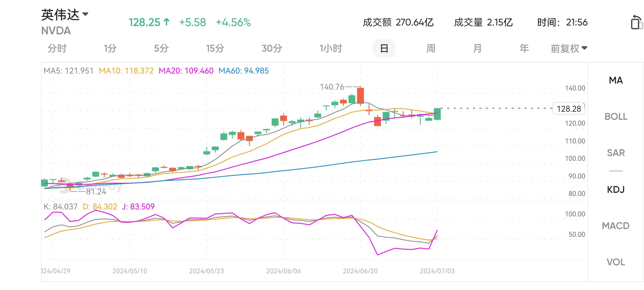This screenshot has height=290, width=644.
Task: Click the 成交额 270.64亿 turnover value
Action: click(x=398, y=23)
